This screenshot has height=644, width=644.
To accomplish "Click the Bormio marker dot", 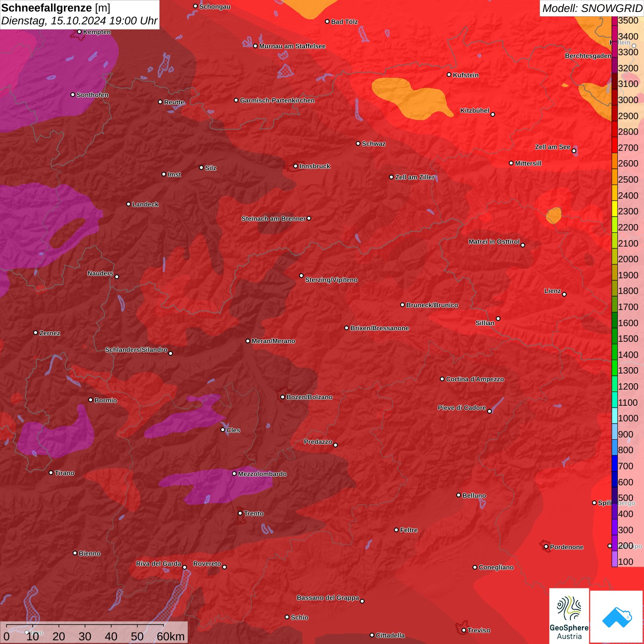I will click(91, 400).
